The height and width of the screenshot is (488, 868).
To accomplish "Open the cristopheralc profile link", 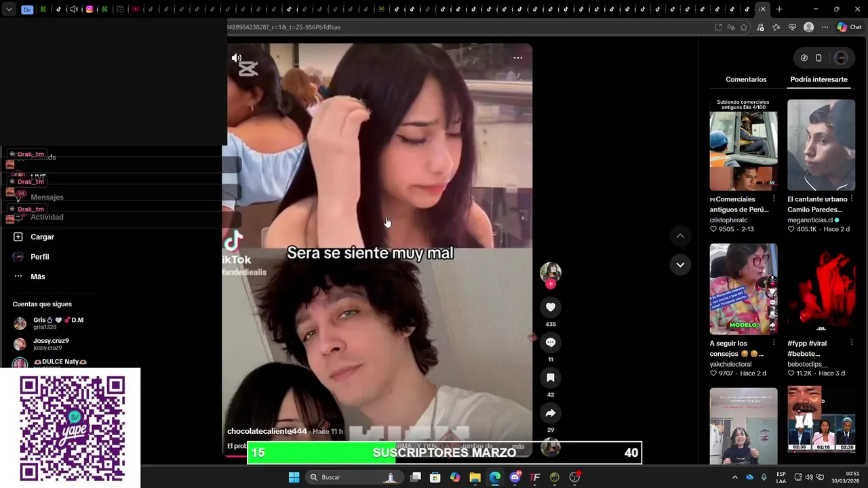I will (x=728, y=220).
